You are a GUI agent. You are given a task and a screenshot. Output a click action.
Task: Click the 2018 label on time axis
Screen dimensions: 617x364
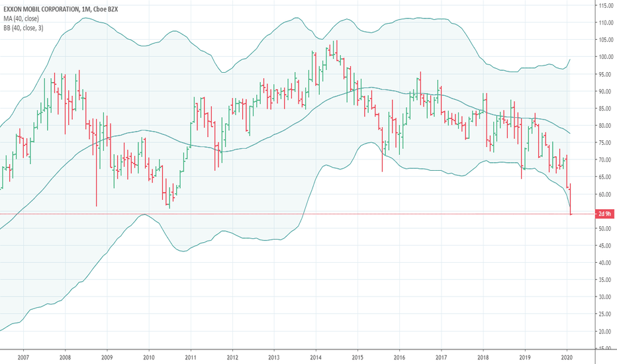coord(483,357)
